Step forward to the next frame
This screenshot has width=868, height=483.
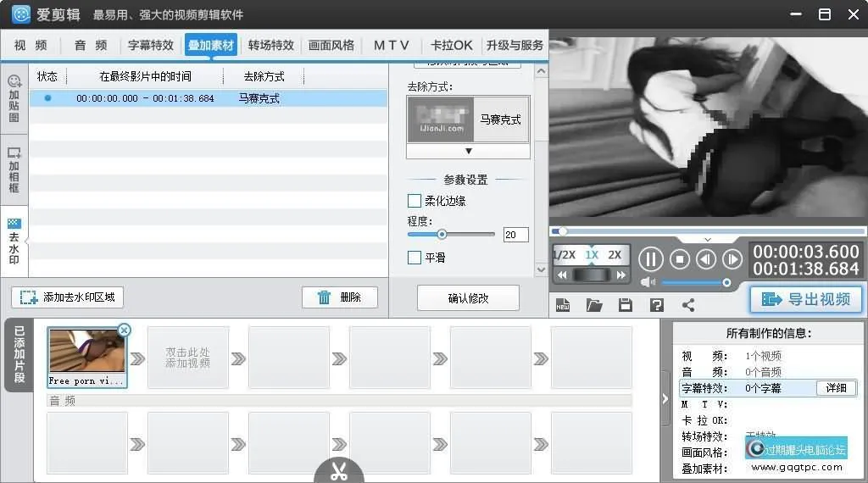(x=732, y=258)
